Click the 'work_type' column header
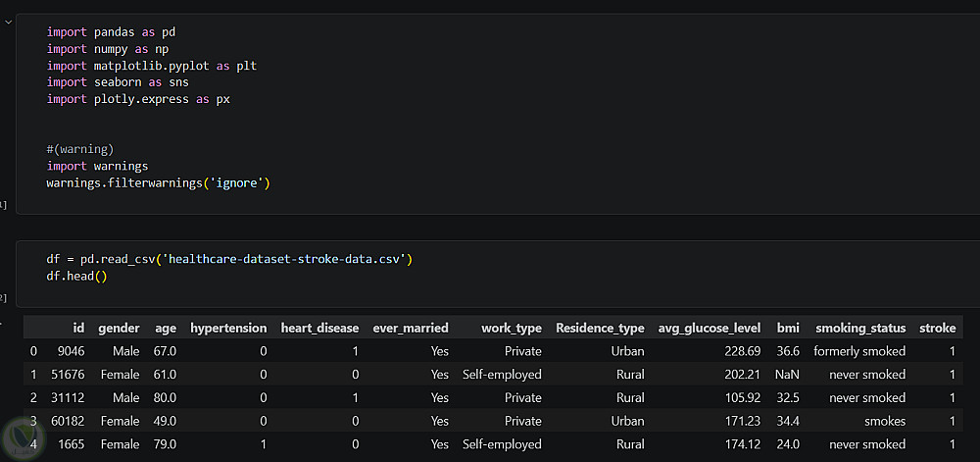 point(511,328)
